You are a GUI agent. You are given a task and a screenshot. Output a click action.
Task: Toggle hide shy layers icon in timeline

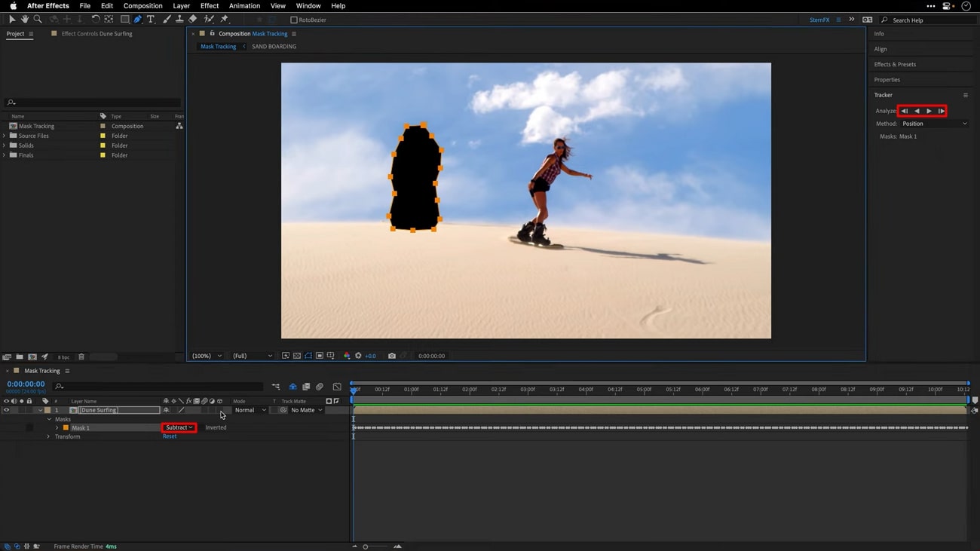click(x=292, y=387)
